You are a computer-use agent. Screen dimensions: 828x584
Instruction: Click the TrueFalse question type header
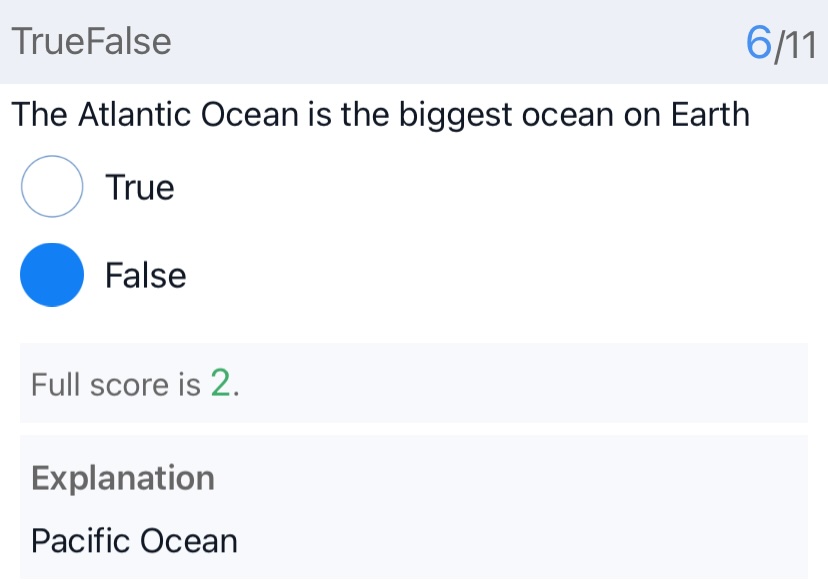[92, 42]
